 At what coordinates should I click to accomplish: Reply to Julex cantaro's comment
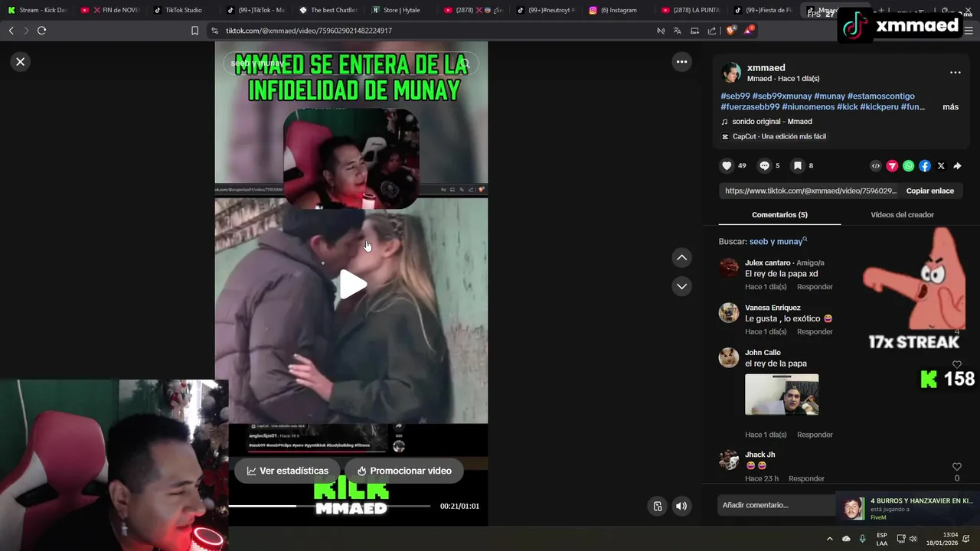[815, 287]
